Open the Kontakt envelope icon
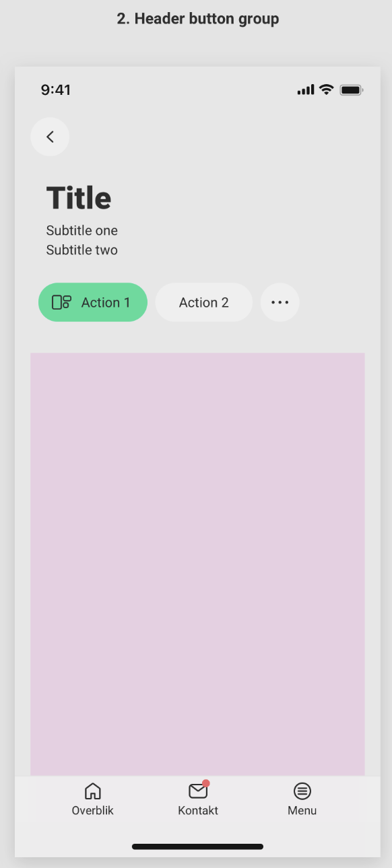 (197, 791)
